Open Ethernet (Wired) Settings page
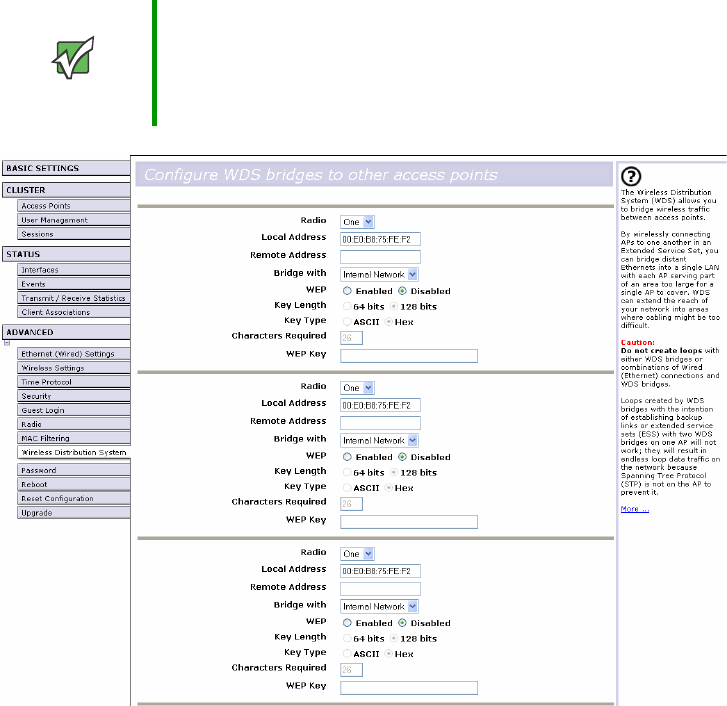 [74, 354]
